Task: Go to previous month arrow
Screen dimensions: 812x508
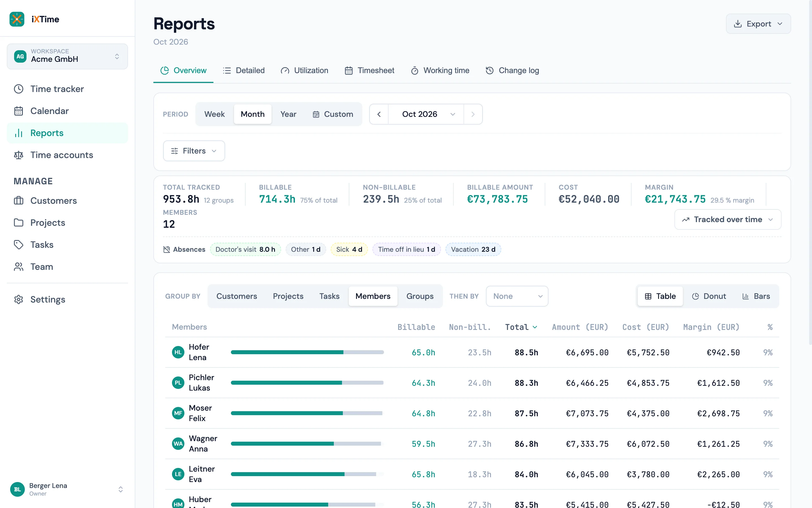Action: point(379,114)
